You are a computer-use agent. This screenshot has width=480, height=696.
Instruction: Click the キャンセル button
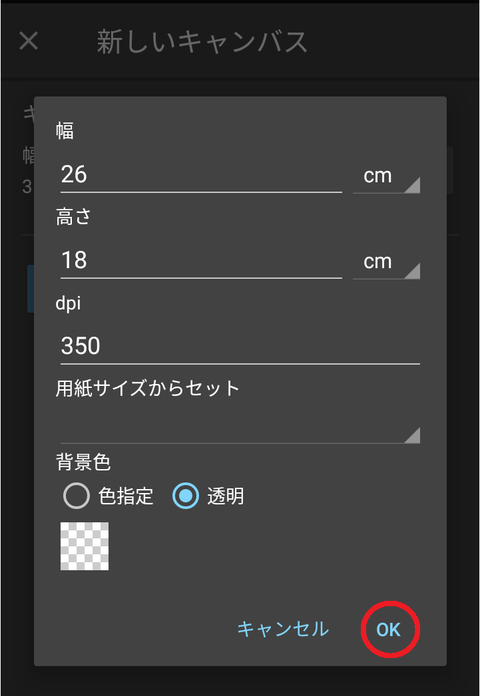(x=283, y=629)
